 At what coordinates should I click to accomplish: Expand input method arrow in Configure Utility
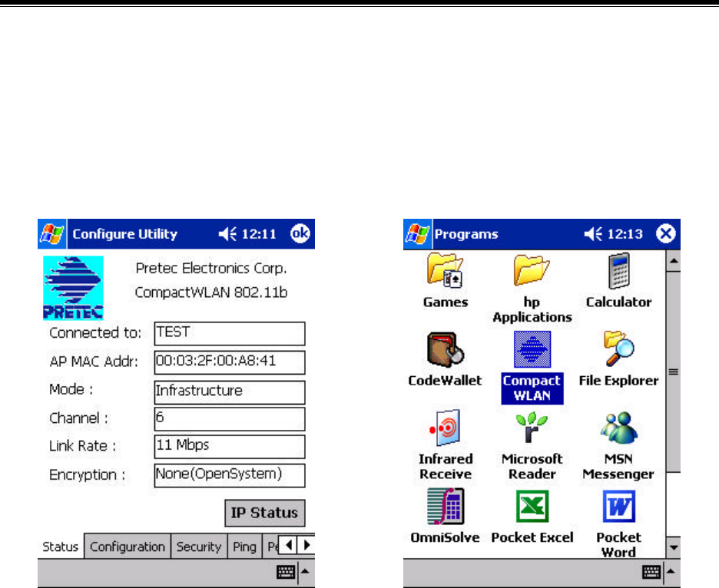tap(306, 572)
